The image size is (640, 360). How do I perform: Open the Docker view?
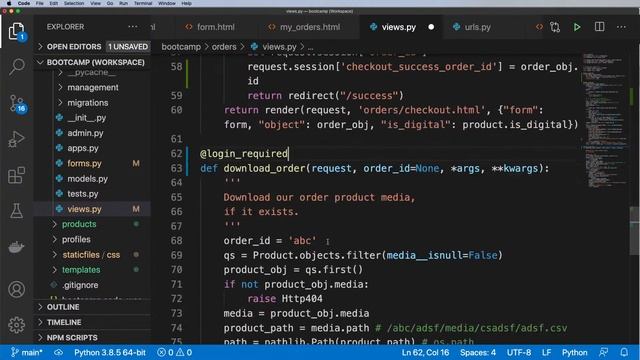coord(17,247)
